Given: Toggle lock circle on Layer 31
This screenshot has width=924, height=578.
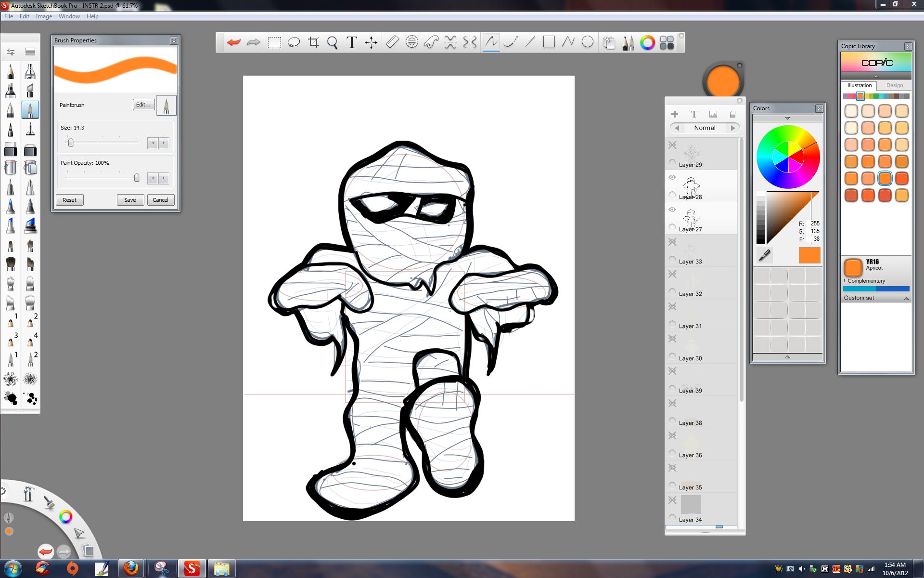Looking at the screenshot, I should click(x=672, y=324).
